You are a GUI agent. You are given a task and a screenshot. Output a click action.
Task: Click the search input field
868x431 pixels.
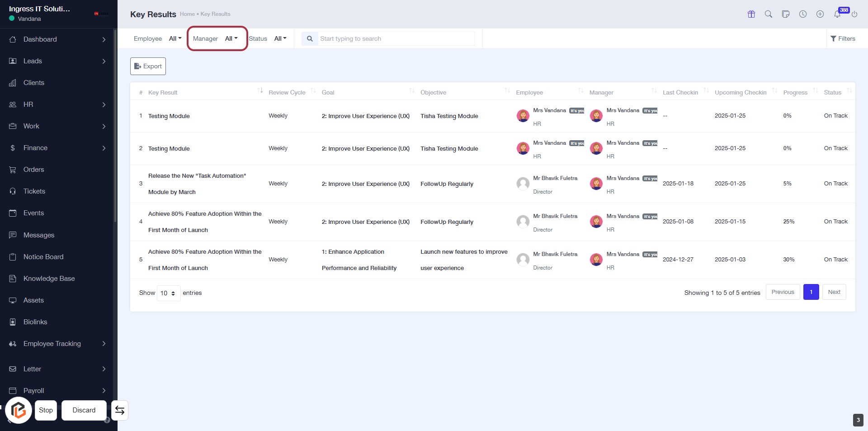(x=396, y=38)
